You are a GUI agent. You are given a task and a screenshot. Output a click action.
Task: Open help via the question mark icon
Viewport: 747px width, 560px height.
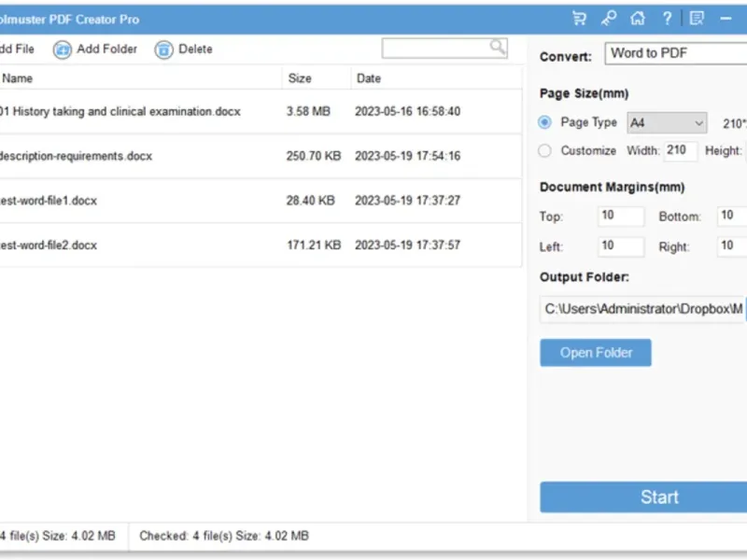pyautogui.click(x=667, y=19)
